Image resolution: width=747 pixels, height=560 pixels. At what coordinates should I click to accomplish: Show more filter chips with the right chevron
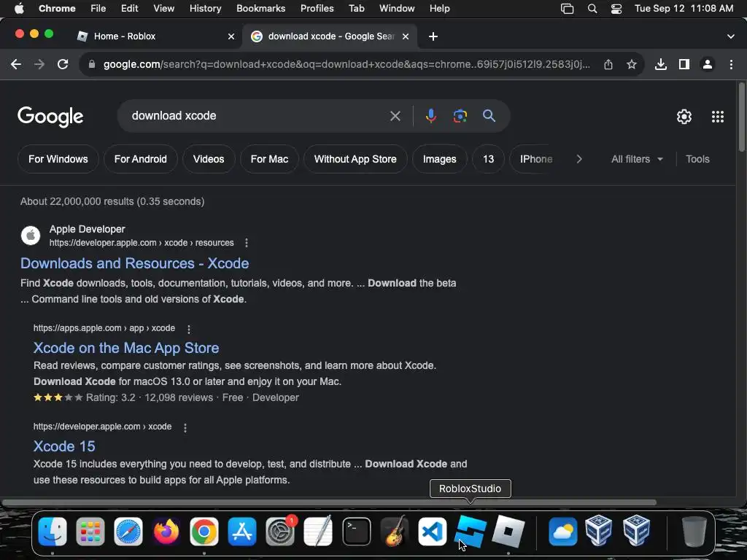tap(579, 159)
